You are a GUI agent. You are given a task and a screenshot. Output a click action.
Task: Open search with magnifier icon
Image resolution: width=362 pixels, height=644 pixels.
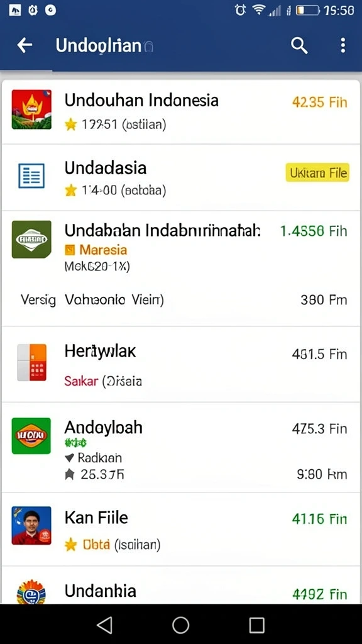[x=299, y=45]
